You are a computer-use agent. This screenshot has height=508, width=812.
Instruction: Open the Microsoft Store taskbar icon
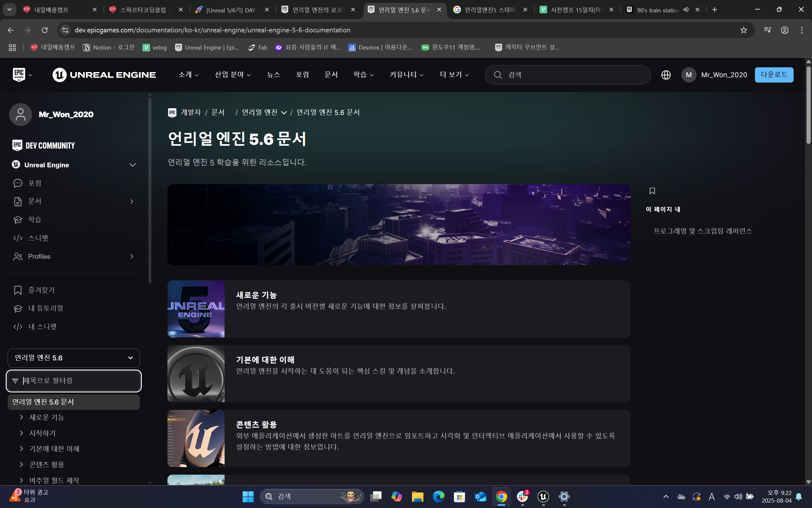[x=459, y=497]
